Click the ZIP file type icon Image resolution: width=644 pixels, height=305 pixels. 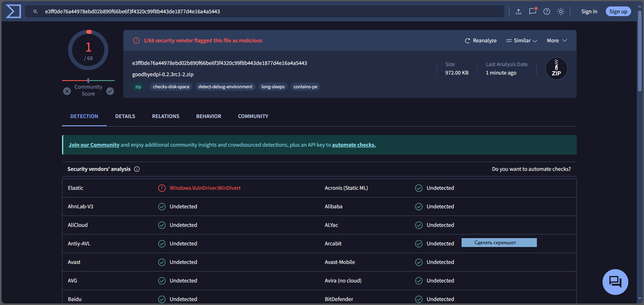[x=556, y=68]
